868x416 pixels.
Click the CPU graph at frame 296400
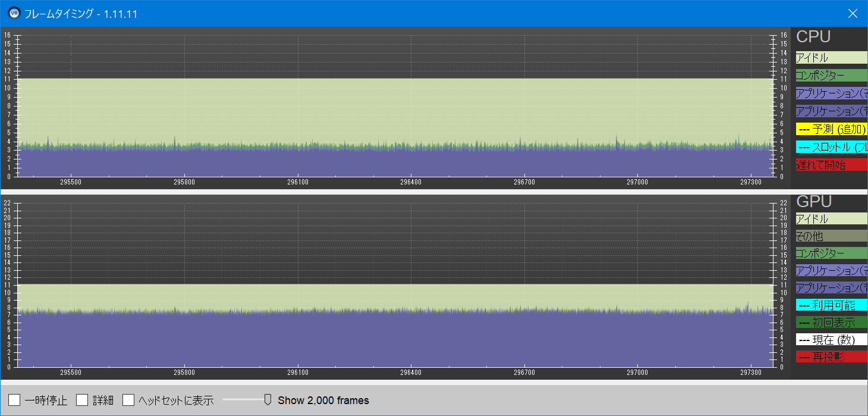[411, 119]
